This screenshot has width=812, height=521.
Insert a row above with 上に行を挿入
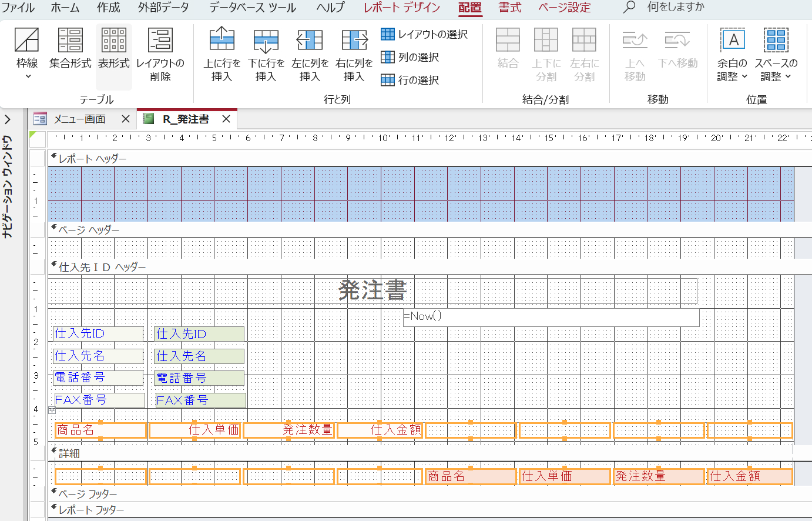(x=222, y=55)
